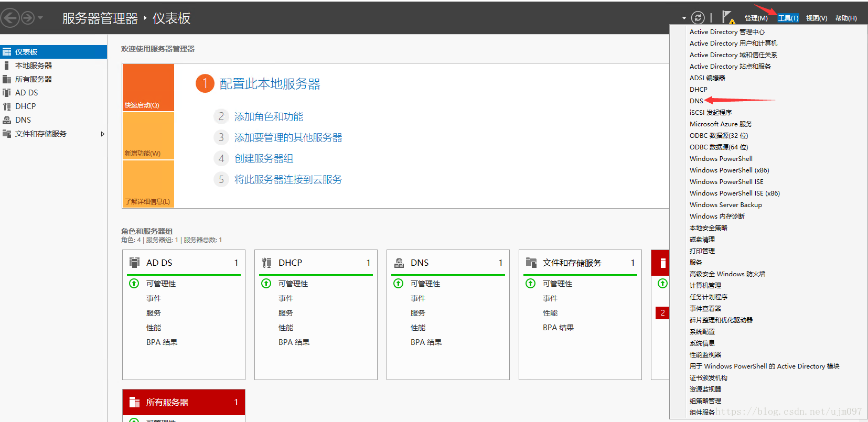Image resolution: width=868 pixels, height=422 pixels.
Task: Open 性能 in the DNS tile
Action: click(418, 328)
